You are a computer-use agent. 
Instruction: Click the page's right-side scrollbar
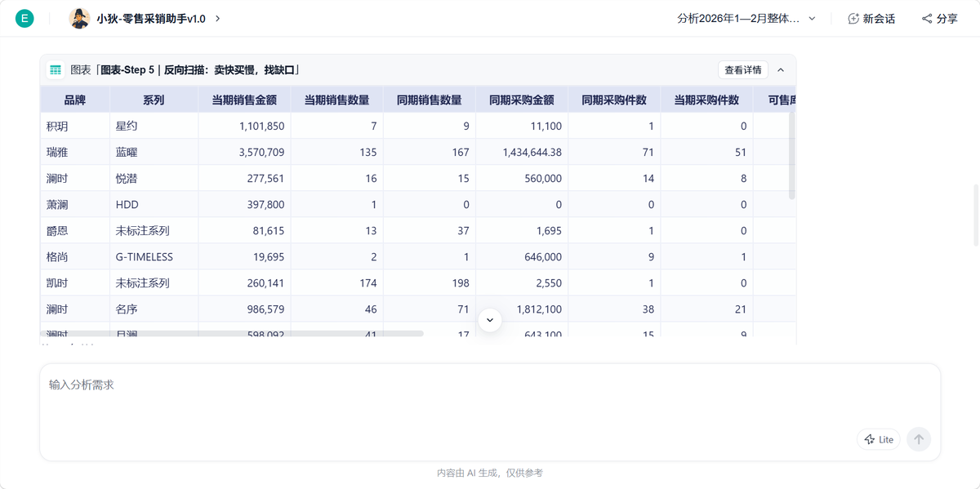coord(976,216)
